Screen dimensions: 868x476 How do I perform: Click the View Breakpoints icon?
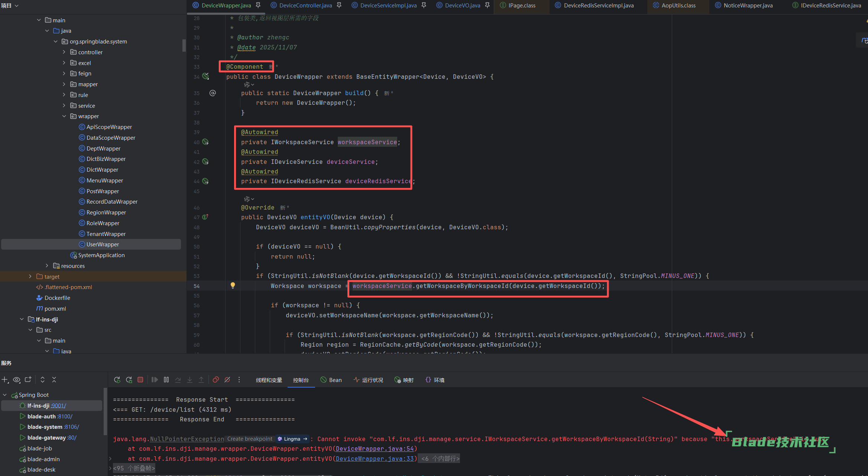click(x=216, y=380)
